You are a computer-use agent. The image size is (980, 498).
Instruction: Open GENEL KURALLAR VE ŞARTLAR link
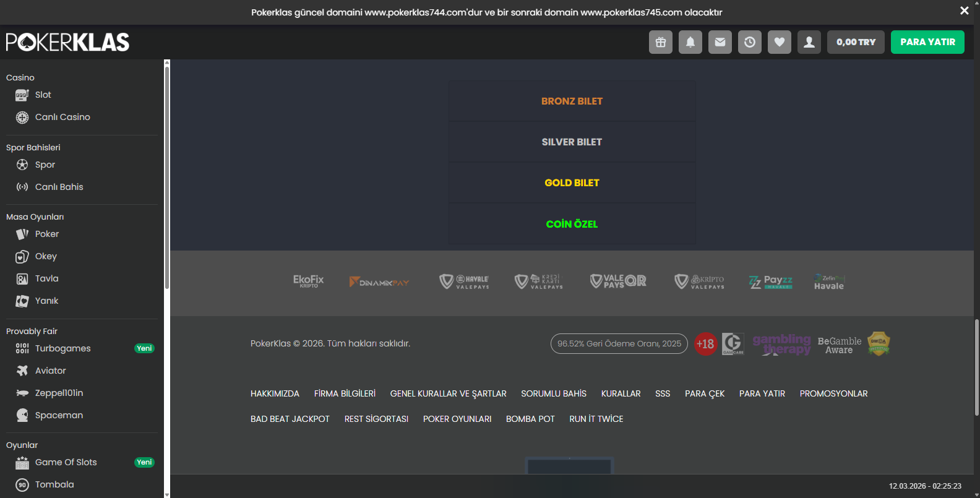click(448, 393)
